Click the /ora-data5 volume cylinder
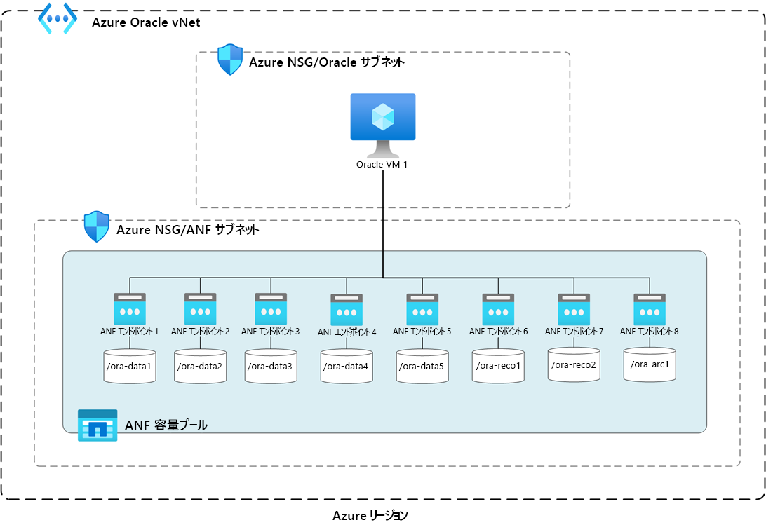 tap(422, 366)
